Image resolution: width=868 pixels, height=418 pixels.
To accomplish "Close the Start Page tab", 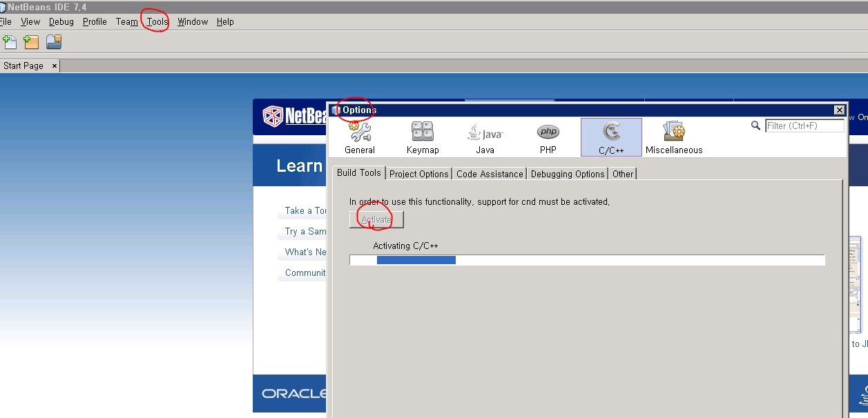I will (x=55, y=66).
